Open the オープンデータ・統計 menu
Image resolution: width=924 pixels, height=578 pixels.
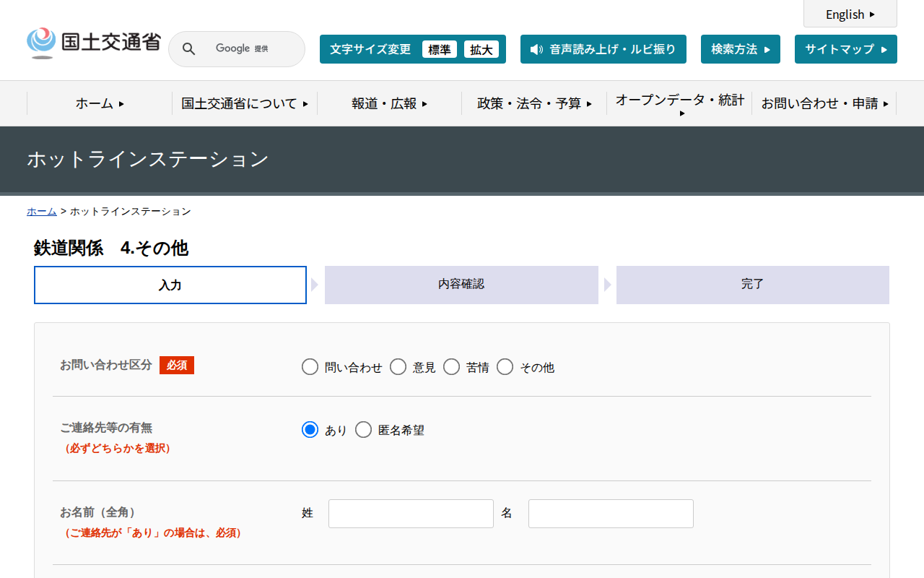pos(679,103)
